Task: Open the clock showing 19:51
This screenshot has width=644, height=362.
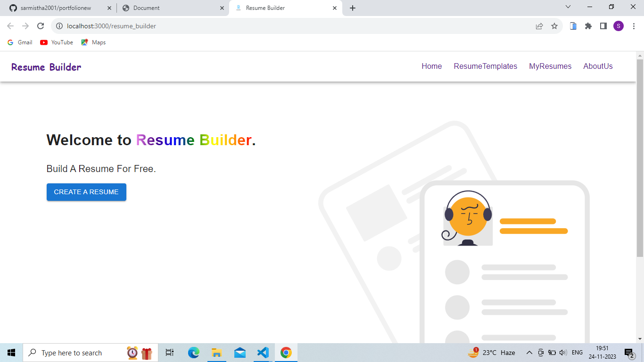Action: point(602,353)
